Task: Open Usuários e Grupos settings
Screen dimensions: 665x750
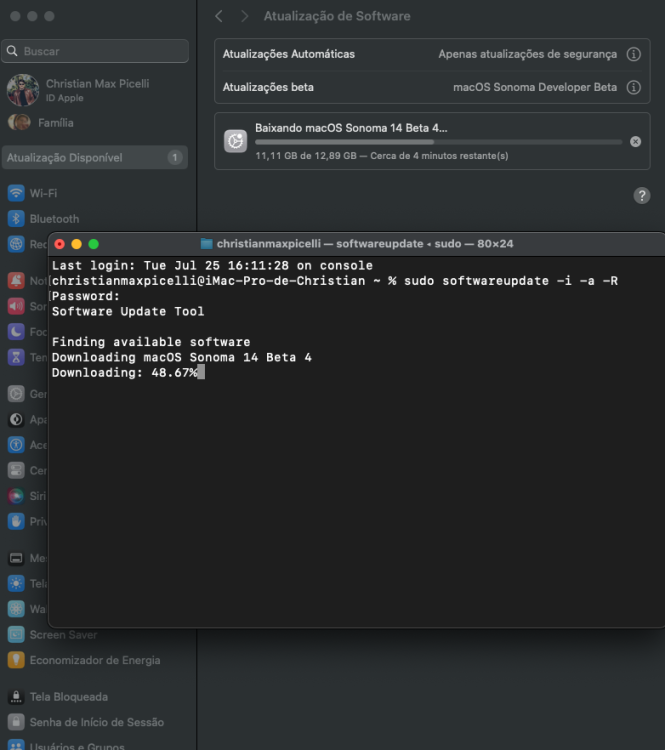Action: click(66, 745)
